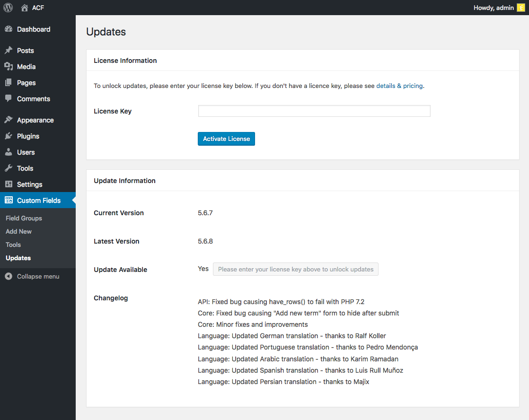The image size is (529, 420).
Task: Click the Comments bubble icon
Action: coord(9,98)
